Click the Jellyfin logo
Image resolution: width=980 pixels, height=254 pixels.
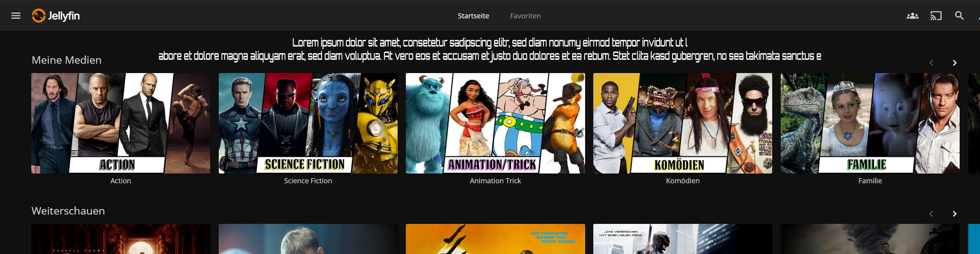coord(56,16)
